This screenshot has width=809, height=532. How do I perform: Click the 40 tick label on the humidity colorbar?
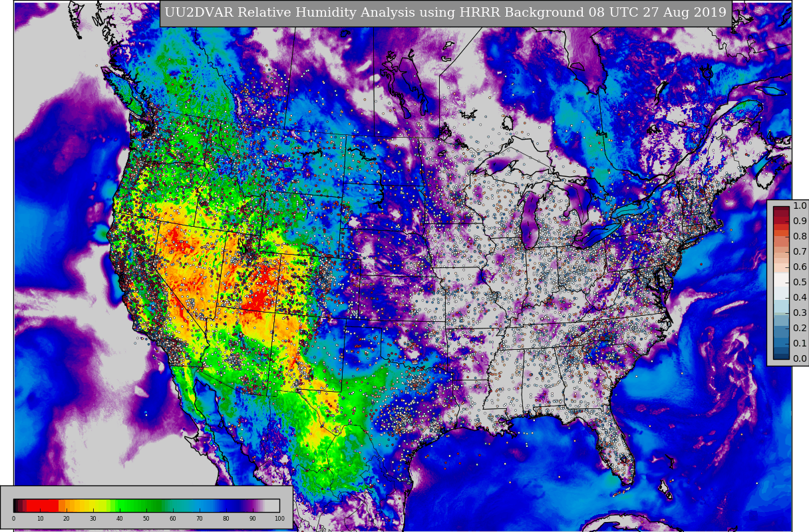click(120, 519)
